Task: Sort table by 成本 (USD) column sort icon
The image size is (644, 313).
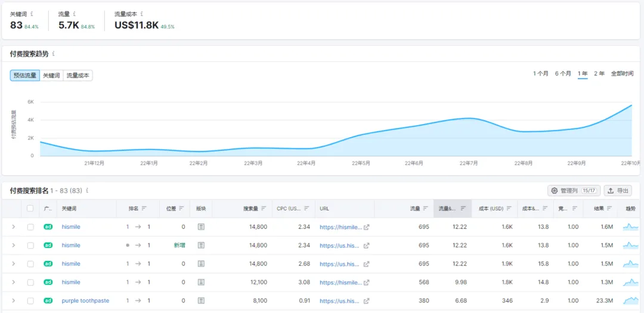Action: coord(509,208)
